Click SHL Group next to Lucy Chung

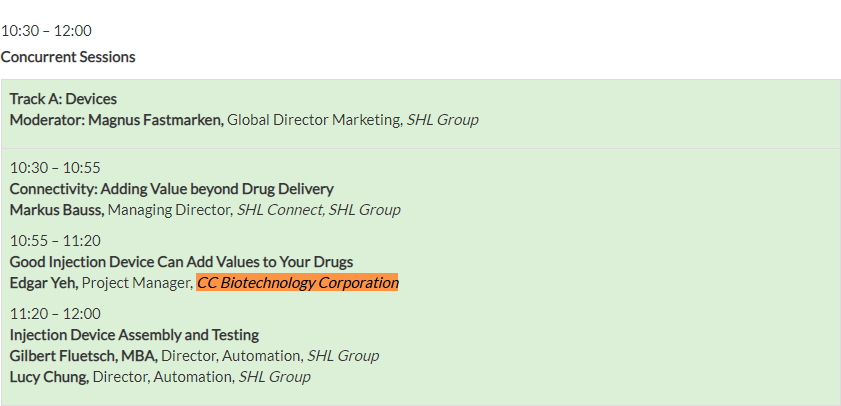pyautogui.click(x=275, y=377)
